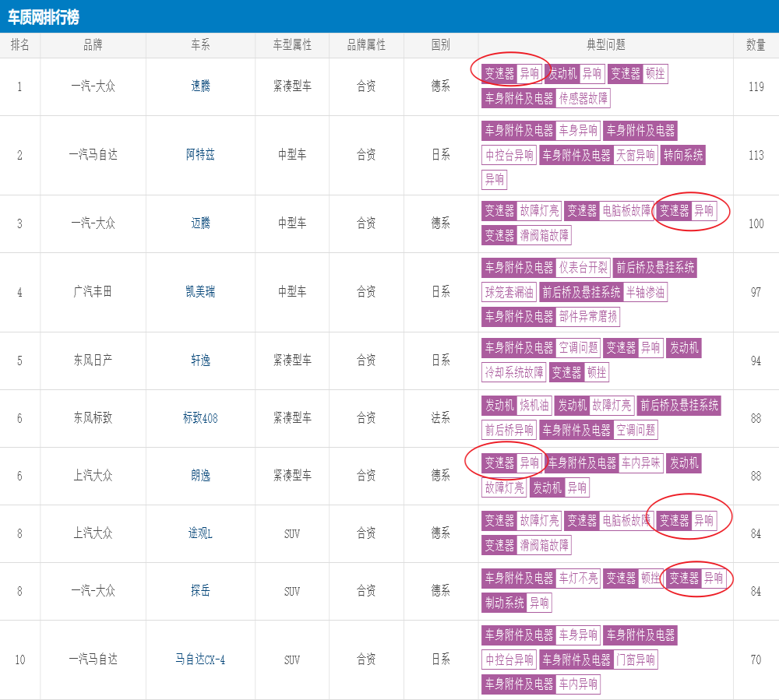The height and width of the screenshot is (700, 779).
Task: Select the 烧机油 tag in 标致408 row
Action: click(x=534, y=406)
